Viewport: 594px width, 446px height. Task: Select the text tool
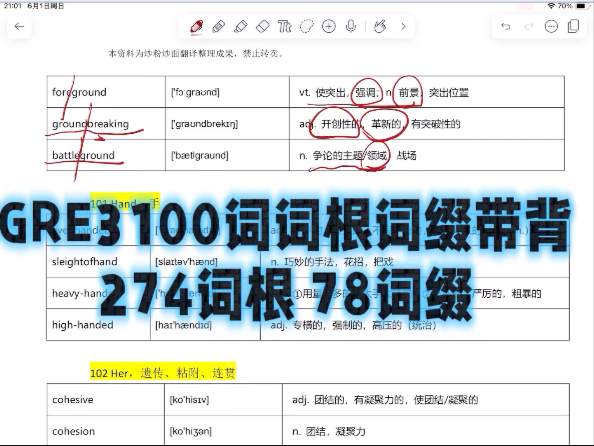coord(284,27)
